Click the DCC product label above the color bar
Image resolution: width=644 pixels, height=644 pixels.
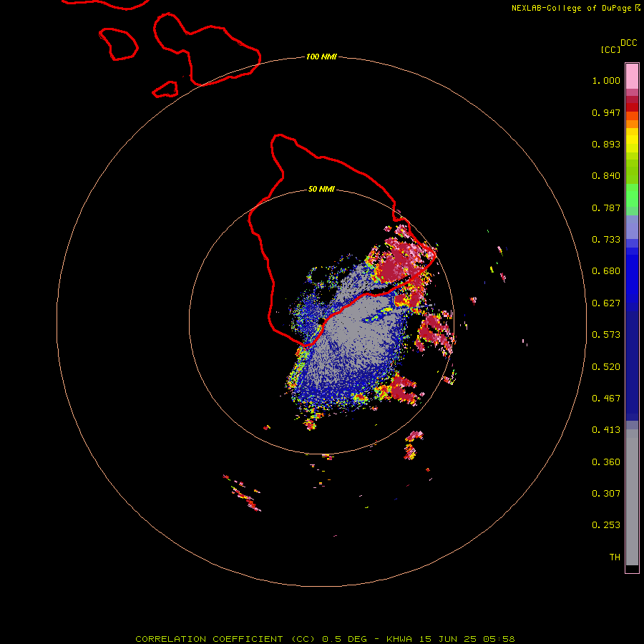tap(628, 43)
